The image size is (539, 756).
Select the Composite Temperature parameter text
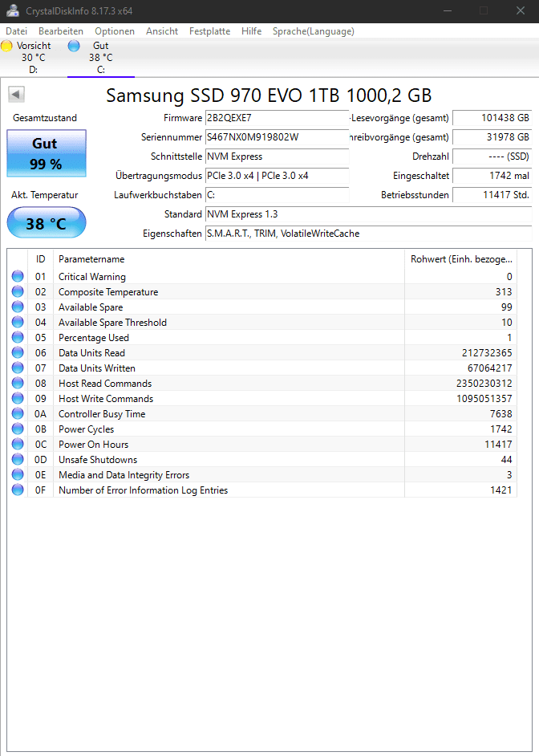(108, 292)
